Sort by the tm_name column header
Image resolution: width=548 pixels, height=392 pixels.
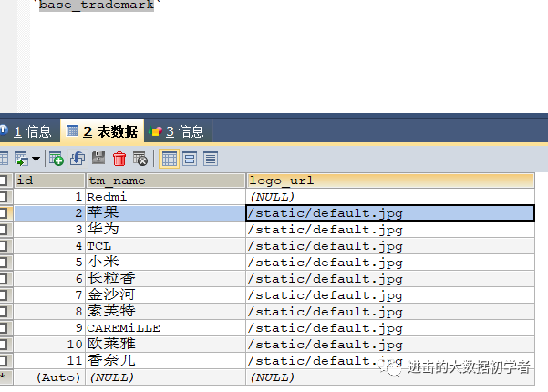pyautogui.click(x=166, y=181)
